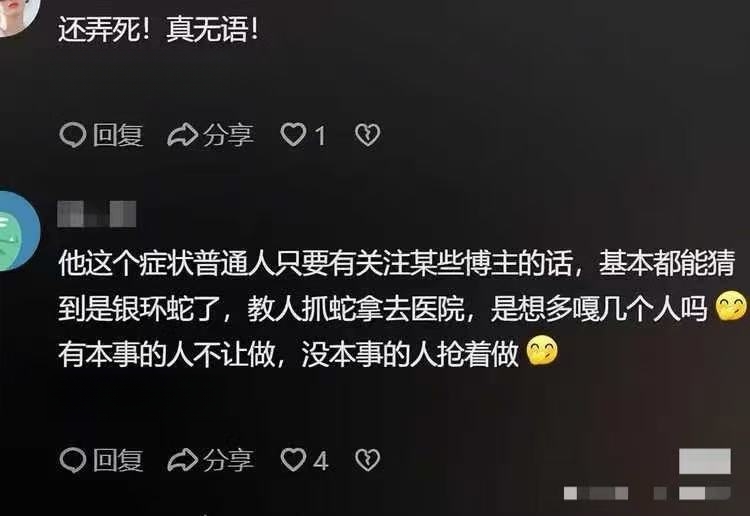Tap the share arrow icon on first comment
This screenshot has width=750, height=516.
tap(182, 135)
